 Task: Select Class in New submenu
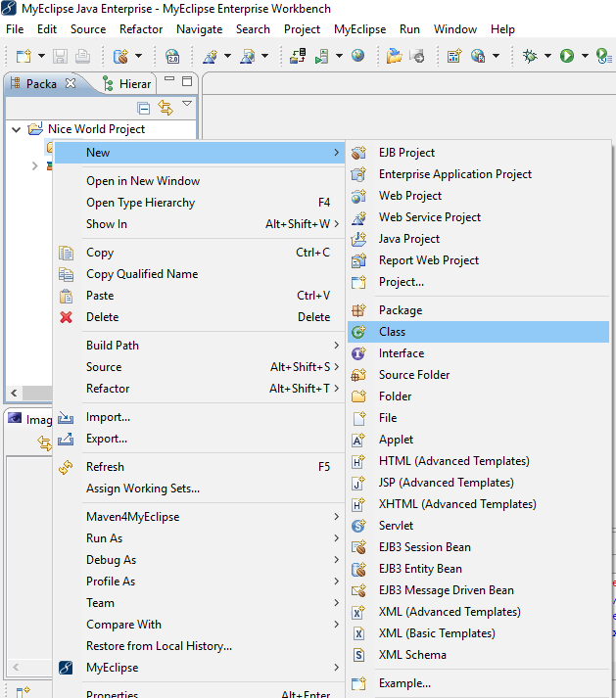[x=478, y=332]
